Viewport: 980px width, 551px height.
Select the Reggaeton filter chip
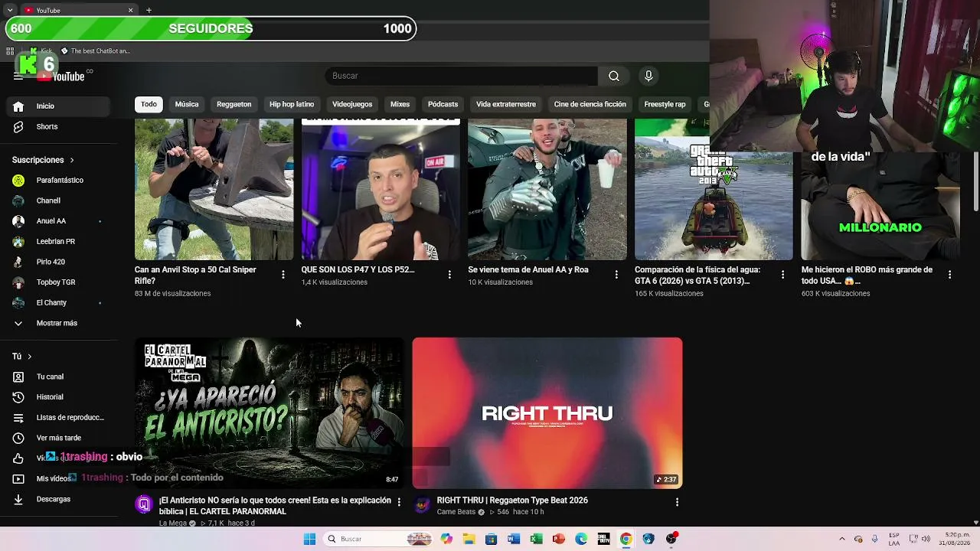(234, 104)
